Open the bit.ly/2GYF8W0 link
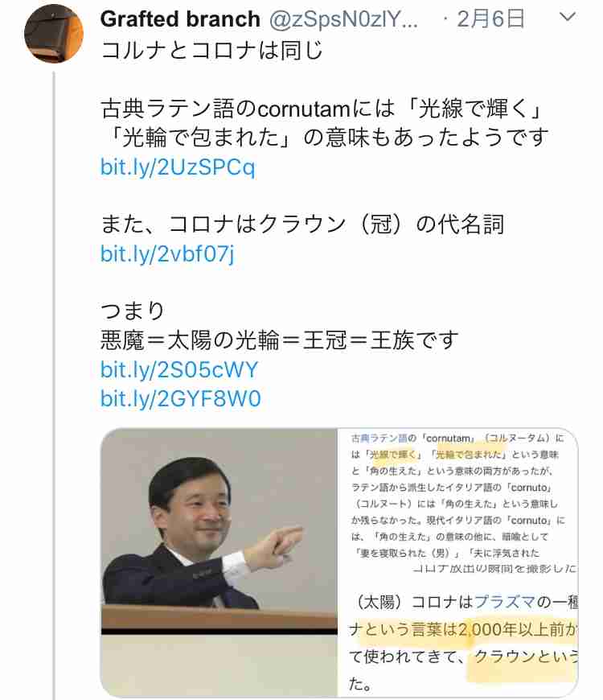 [180, 398]
